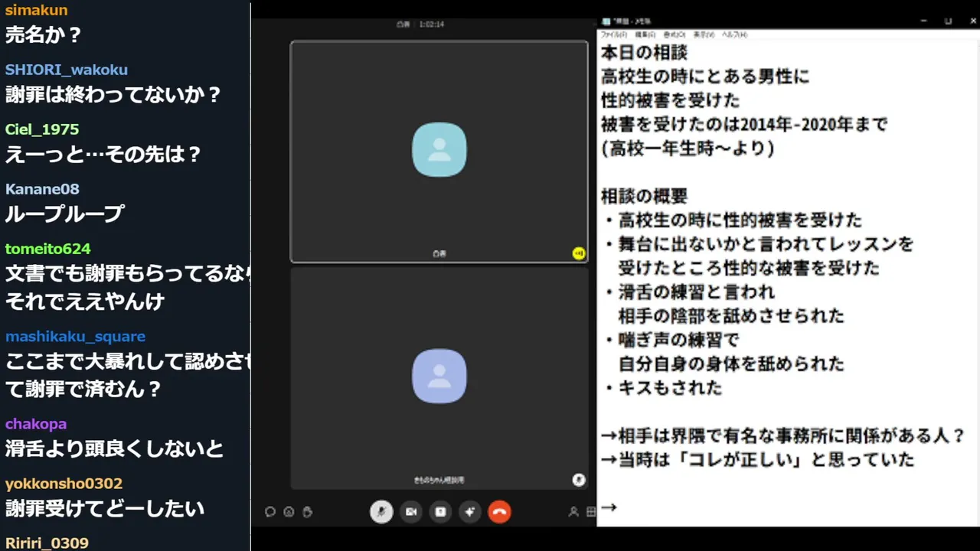Click chat message 謝罪受けてどーしたい
980x551 pixels.
105,508
